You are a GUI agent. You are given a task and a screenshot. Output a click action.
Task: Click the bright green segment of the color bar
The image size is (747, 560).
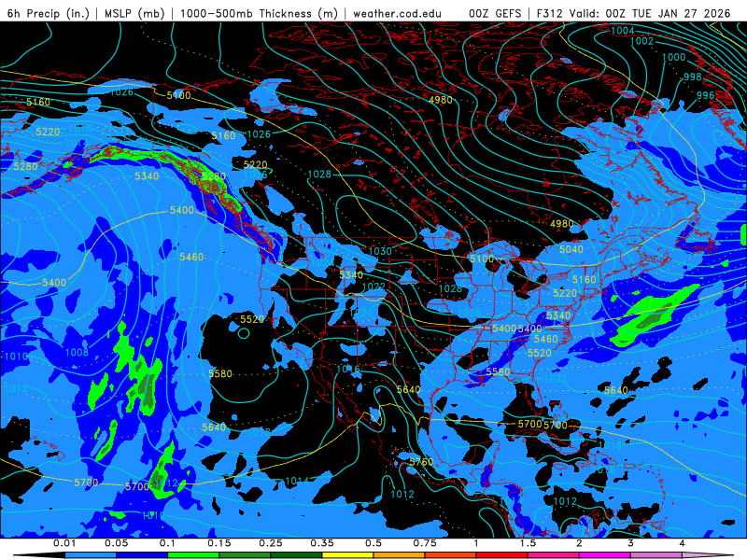(x=193, y=555)
